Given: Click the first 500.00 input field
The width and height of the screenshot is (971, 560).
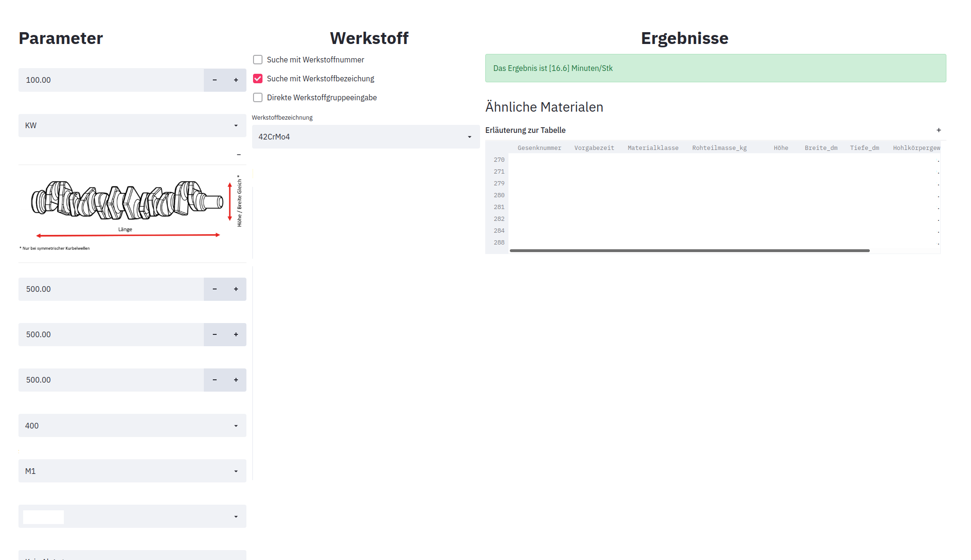Looking at the screenshot, I should pos(111,289).
